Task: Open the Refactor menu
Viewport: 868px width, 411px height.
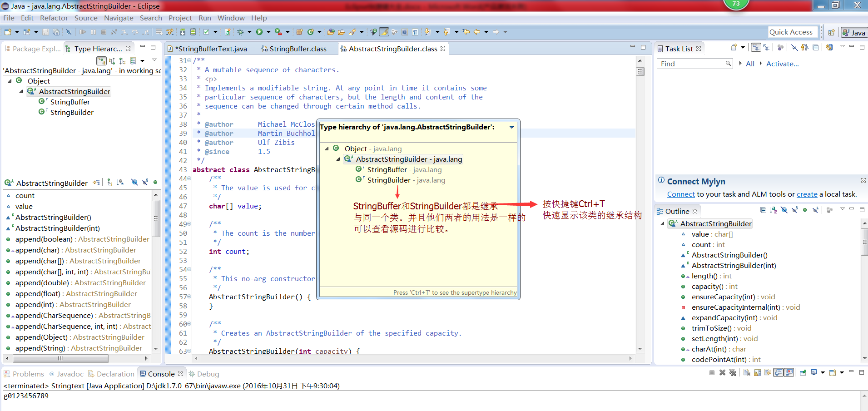Action: tap(54, 18)
